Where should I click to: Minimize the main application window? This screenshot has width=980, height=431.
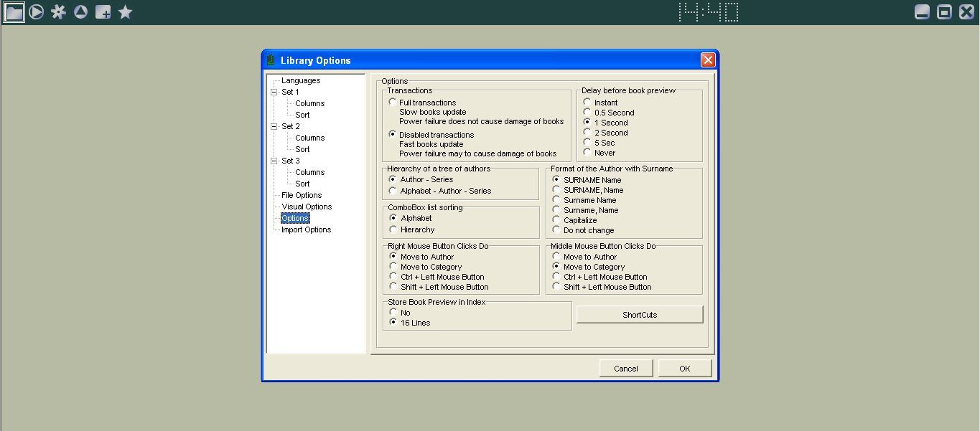pyautogui.click(x=923, y=12)
